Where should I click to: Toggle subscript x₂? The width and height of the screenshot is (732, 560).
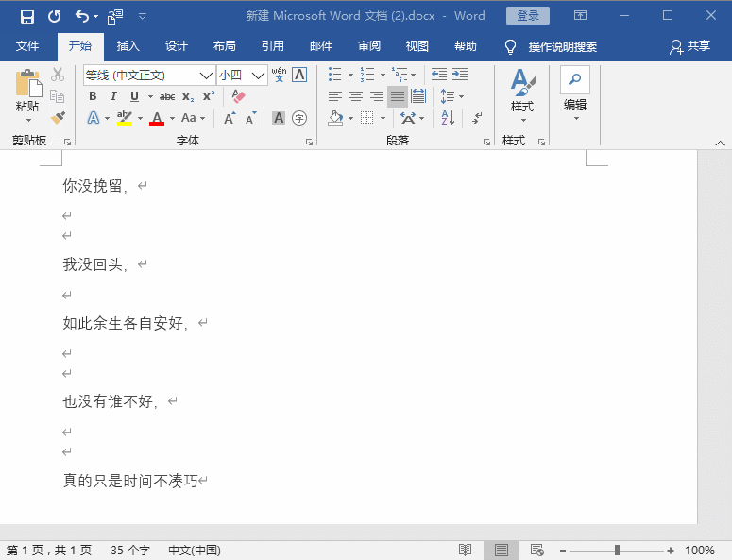(188, 96)
